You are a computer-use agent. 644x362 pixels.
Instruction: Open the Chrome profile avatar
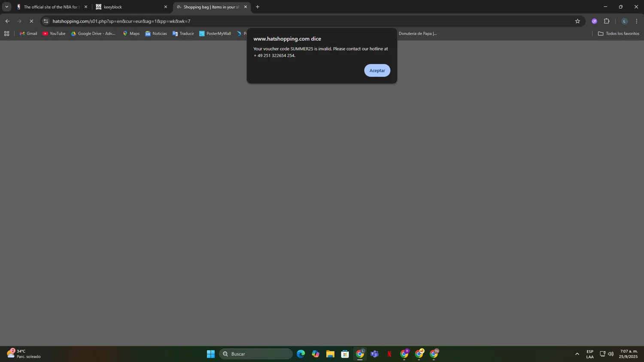pos(624,21)
